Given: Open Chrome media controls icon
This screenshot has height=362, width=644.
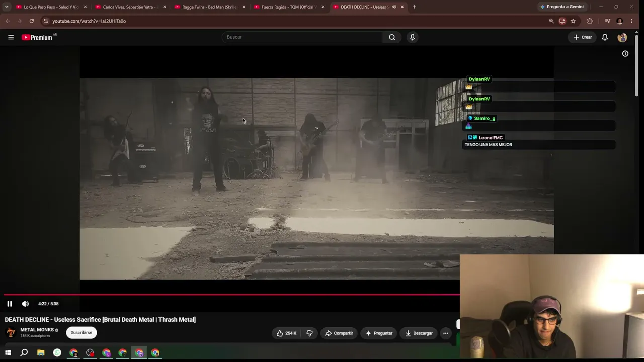Looking at the screenshot, I should [x=607, y=21].
